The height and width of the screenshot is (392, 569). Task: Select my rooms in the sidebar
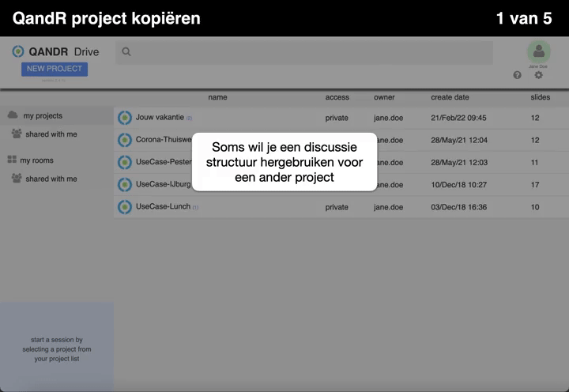click(x=36, y=160)
